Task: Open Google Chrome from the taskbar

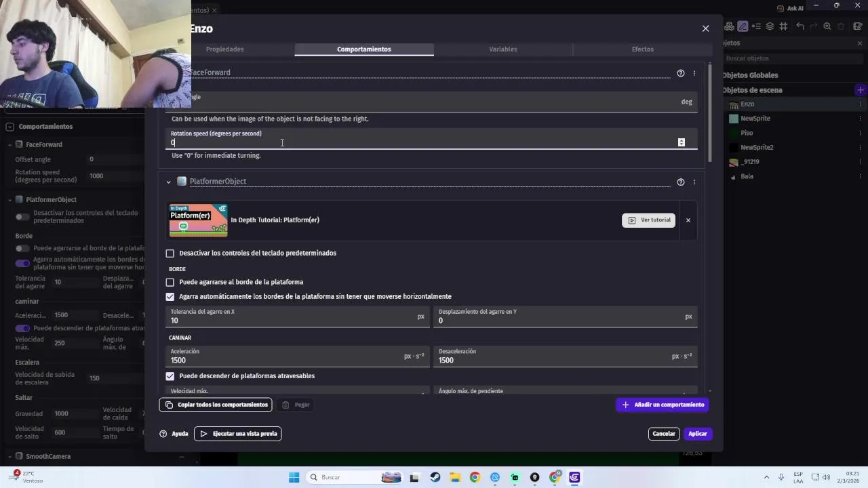Action: pos(475,477)
